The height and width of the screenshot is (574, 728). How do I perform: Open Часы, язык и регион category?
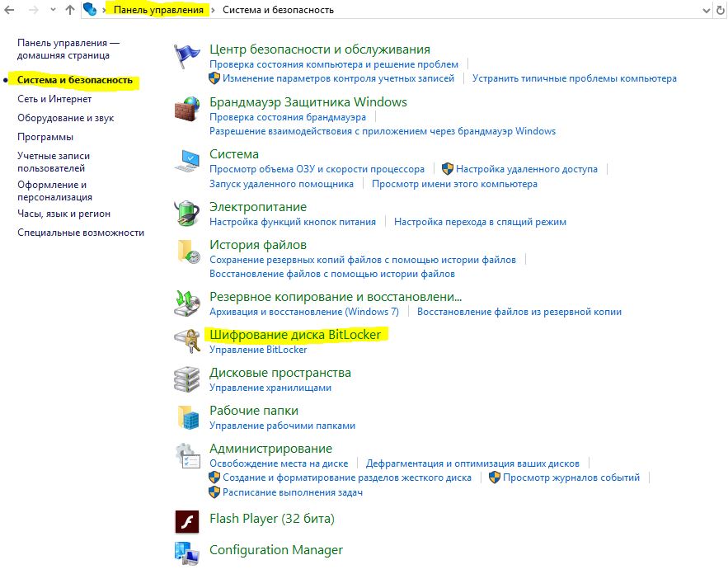(63, 214)
